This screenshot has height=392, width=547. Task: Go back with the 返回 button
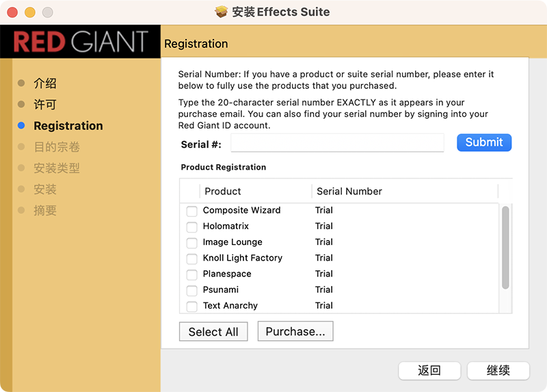[x=429, y=371]
